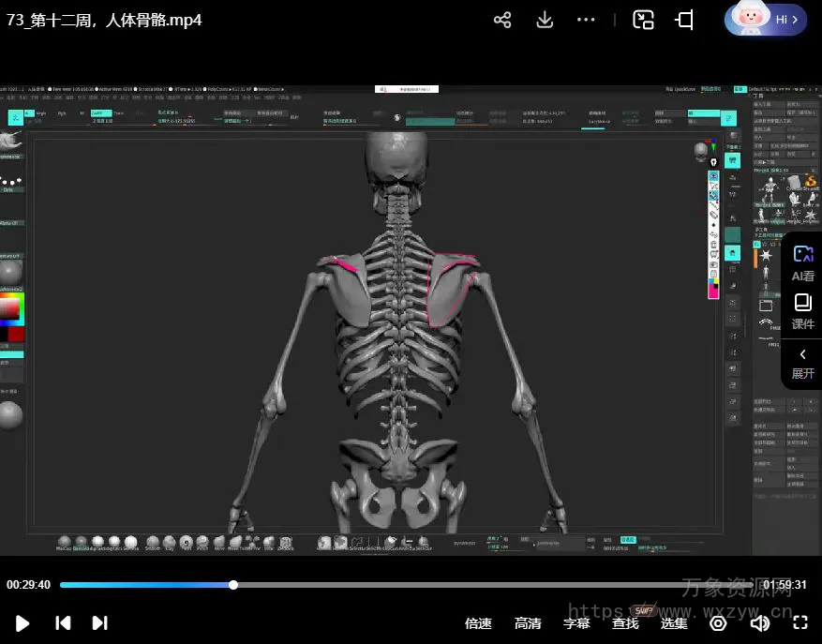The image size is (822, 644).
Task: Skip to the next video
Action: 99,623
